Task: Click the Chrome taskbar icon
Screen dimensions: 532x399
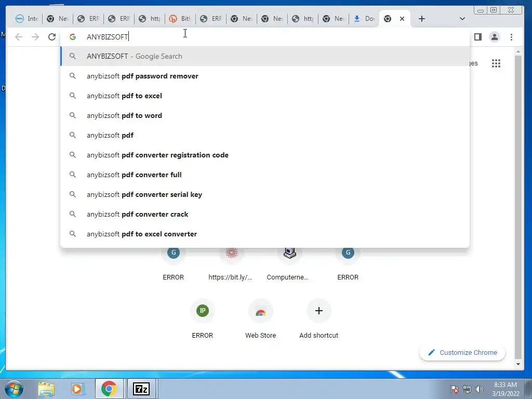Action: pos(109,389)
